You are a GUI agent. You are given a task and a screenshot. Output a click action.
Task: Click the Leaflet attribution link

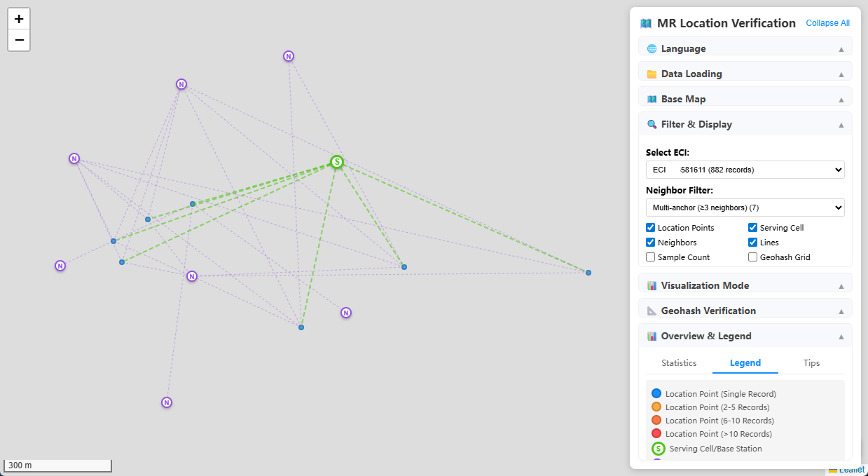pos(851,470)
